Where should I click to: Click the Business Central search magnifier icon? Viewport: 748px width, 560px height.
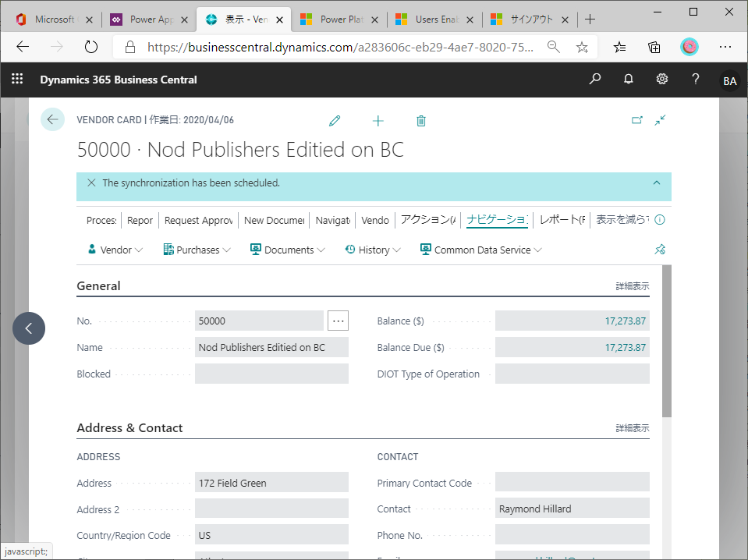[x=595, y=79]
